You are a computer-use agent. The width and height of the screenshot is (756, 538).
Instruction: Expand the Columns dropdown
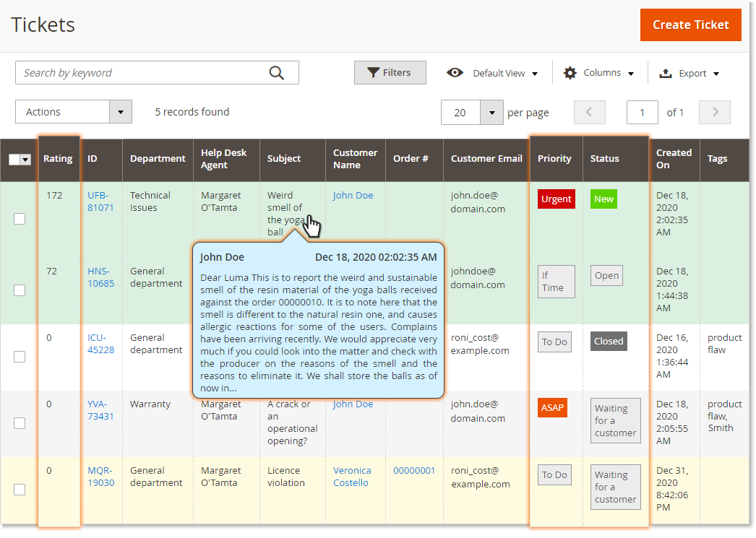tap(631, 74)
